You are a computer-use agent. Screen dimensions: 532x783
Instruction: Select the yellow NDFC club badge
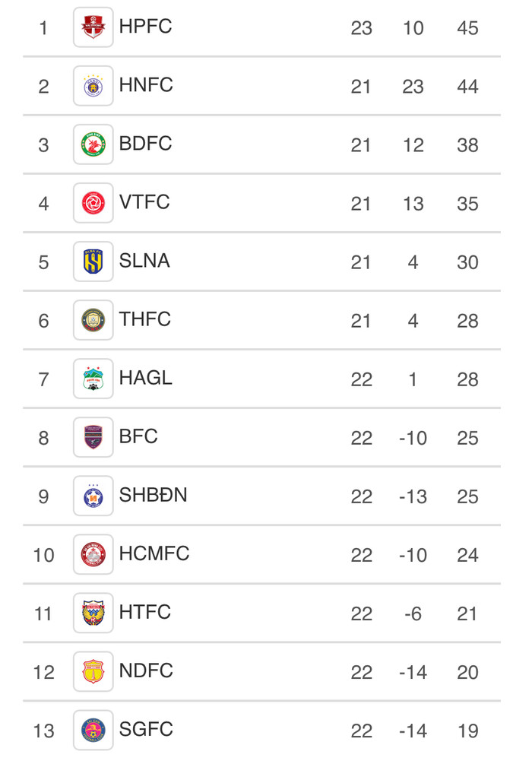click(x=93, y=671)
